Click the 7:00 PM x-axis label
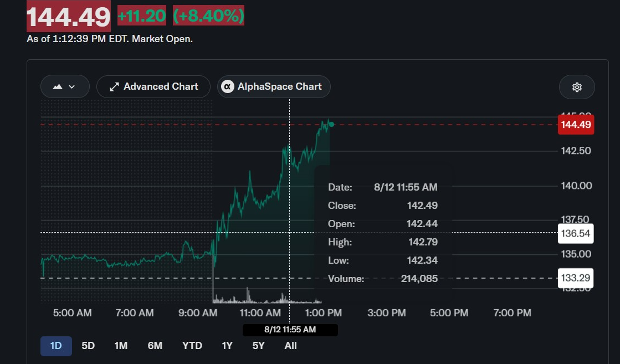This screenshot has width=620, height=364. click(x=513, y=313)
